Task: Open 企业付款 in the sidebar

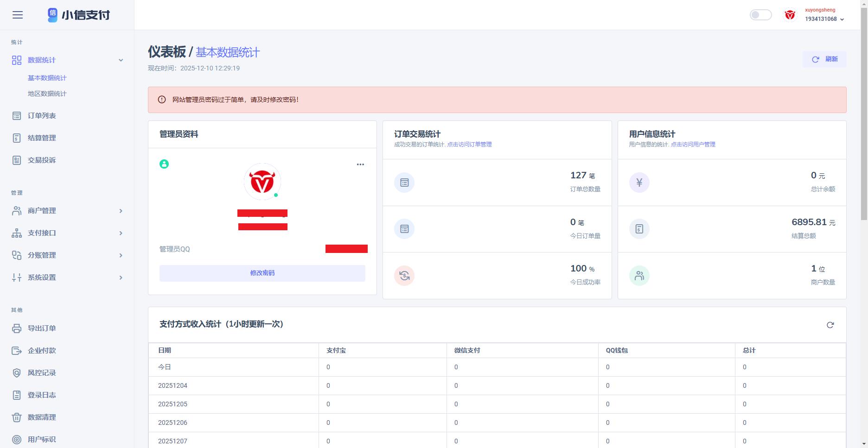Action: 41,350
